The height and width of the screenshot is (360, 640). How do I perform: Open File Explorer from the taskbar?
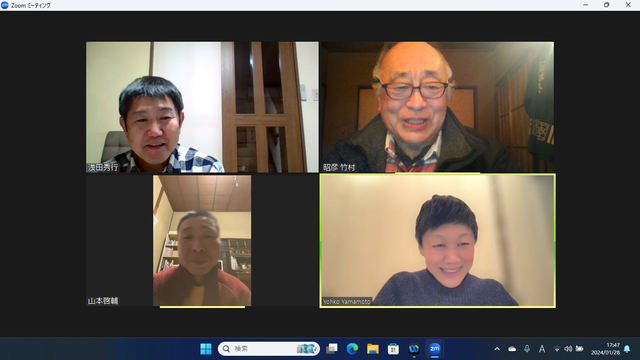[x=373, y=349]
